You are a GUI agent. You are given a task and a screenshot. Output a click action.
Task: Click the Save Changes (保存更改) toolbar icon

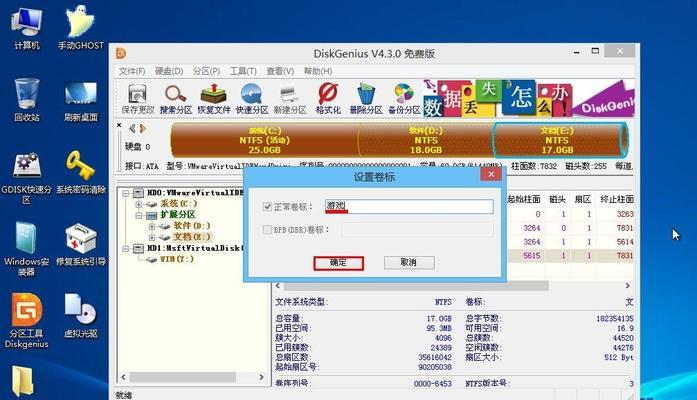tap(137, 99)
